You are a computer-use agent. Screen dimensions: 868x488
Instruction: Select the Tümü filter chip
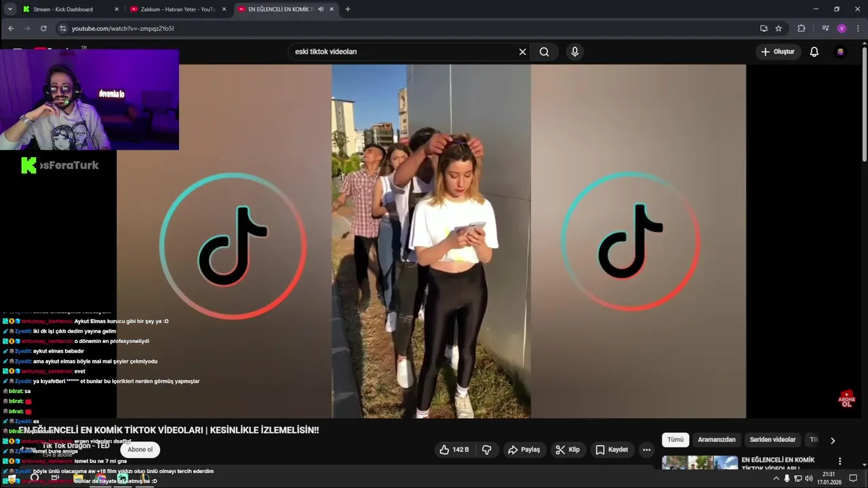pos(675,440)
